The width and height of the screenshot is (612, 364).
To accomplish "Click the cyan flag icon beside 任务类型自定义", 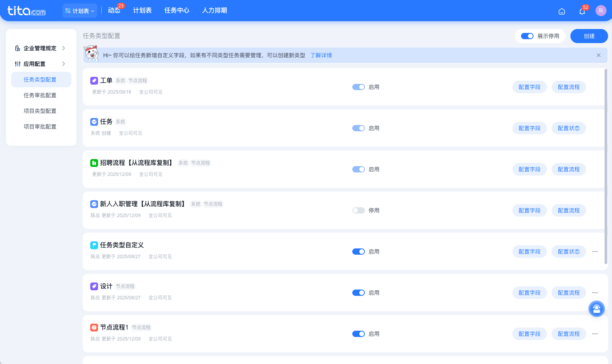I will pyautogui.click(x=94, y=245).
